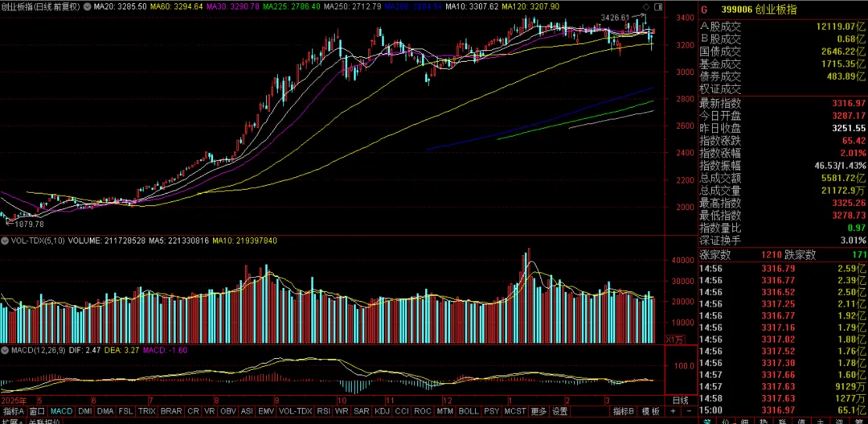
Task: Select the FSL indicator tab
Action: coord(125,411)
